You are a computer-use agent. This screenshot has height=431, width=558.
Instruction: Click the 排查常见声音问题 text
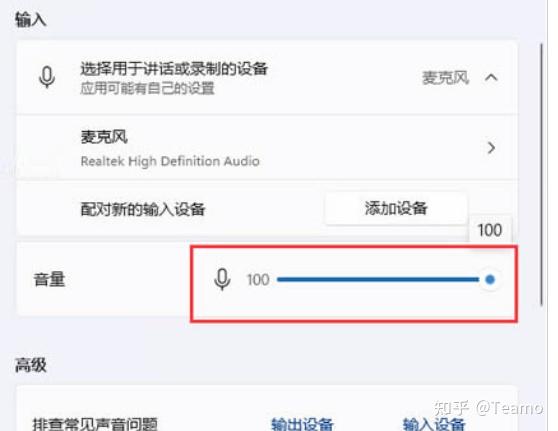(x=95, y=424)
